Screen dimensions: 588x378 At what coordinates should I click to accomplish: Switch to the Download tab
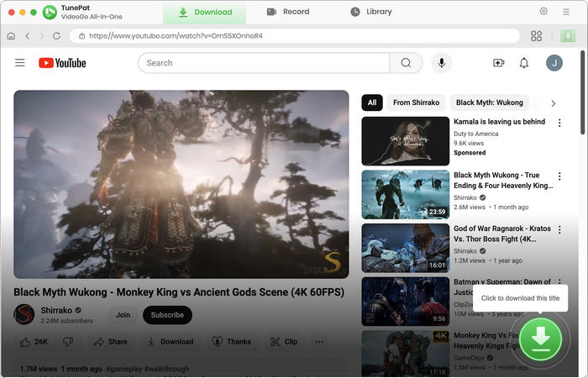click(204, 12)
